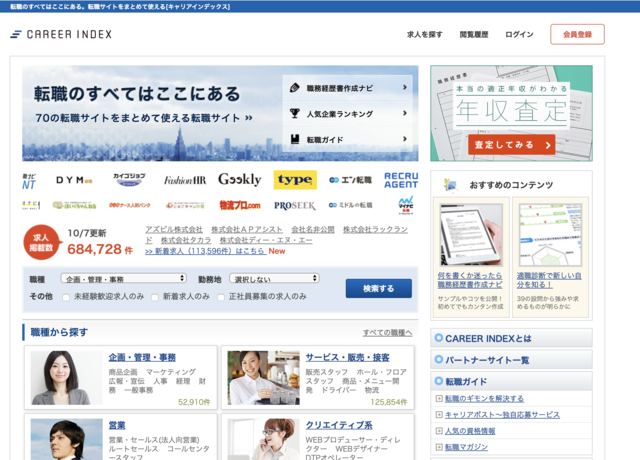Viewport: 640px width, 460px height.
Task: Open the すべての職種へ link
Action: pos(387,333)
